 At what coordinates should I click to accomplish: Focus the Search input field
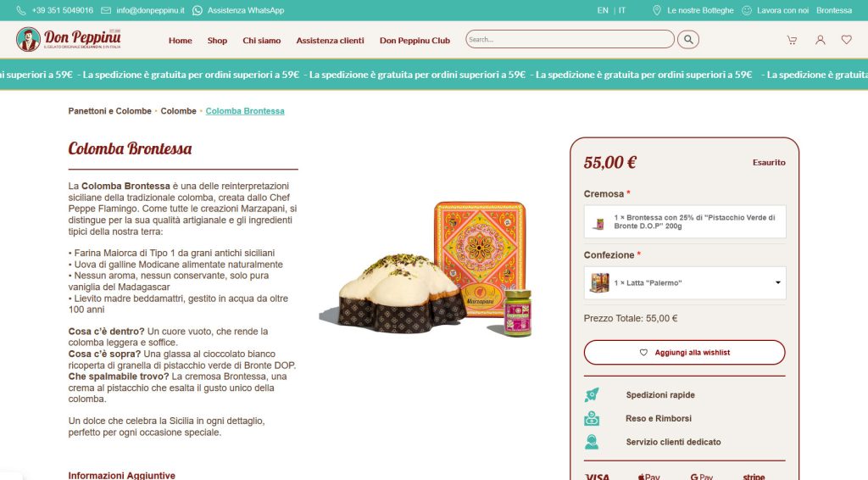coord(570,39)
